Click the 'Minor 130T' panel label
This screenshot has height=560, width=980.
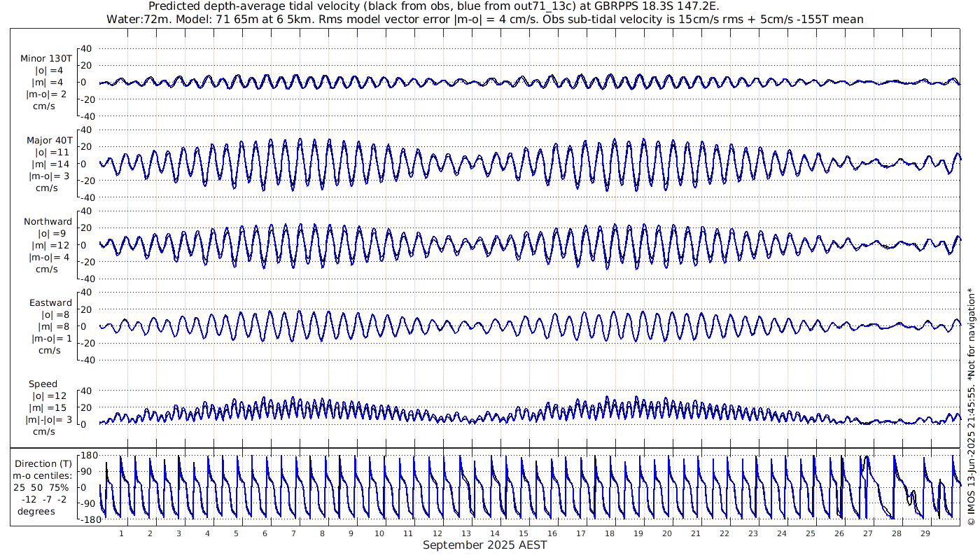[x=46, y=58]
